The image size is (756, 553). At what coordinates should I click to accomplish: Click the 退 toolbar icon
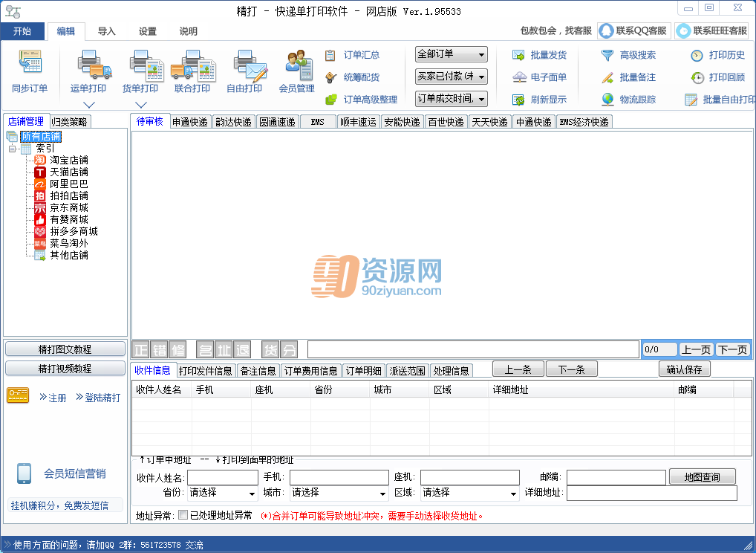(242, 349)
